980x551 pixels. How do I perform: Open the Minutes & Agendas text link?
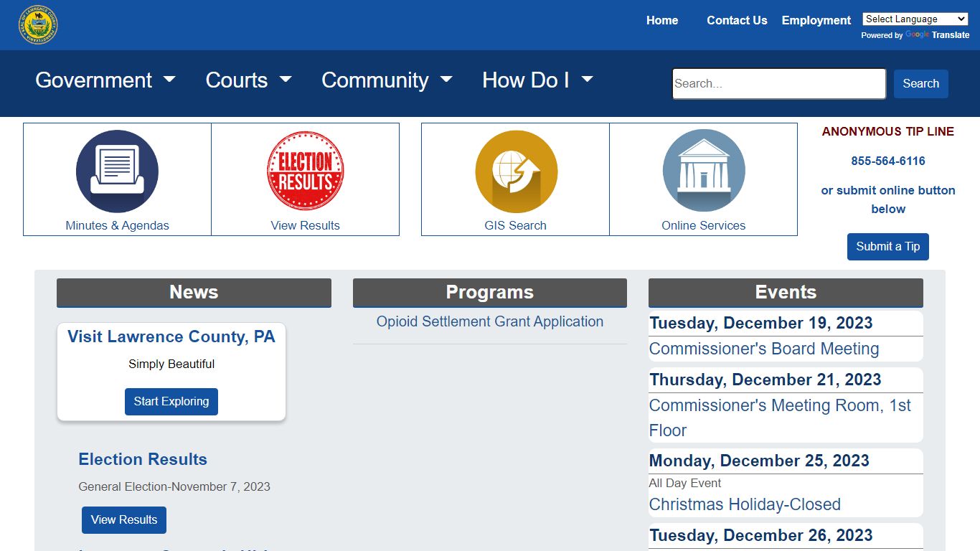pyautogui.click(x=117, y=225)
